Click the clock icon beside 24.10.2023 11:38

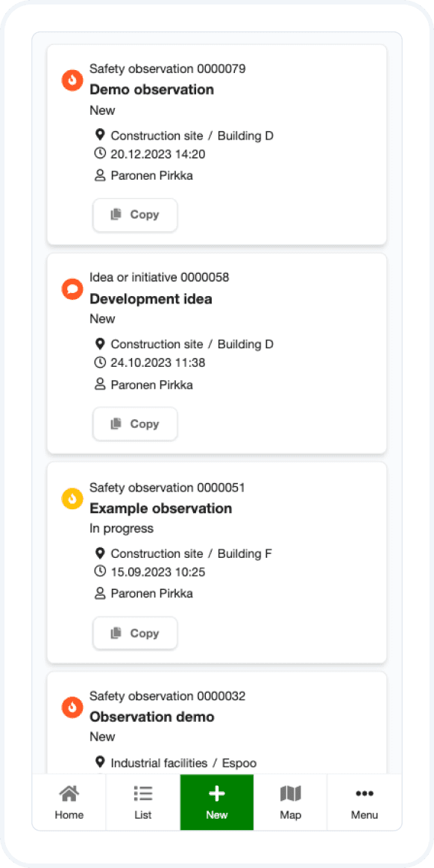(100, 362)
